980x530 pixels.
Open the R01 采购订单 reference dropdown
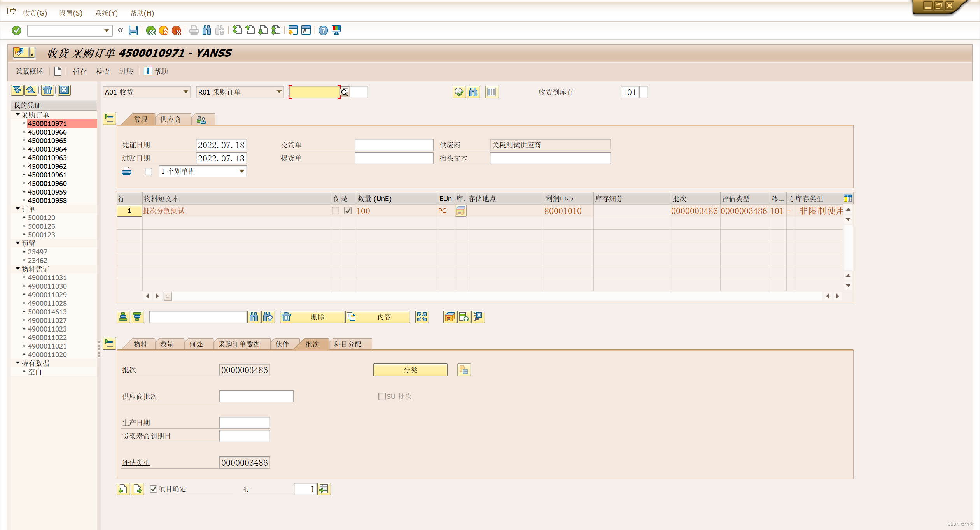(x=279, y=92)
